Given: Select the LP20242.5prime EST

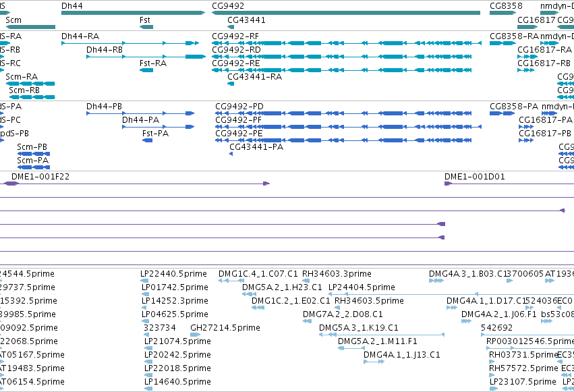Looking at the screenshot, I should [x=148, y=362].
